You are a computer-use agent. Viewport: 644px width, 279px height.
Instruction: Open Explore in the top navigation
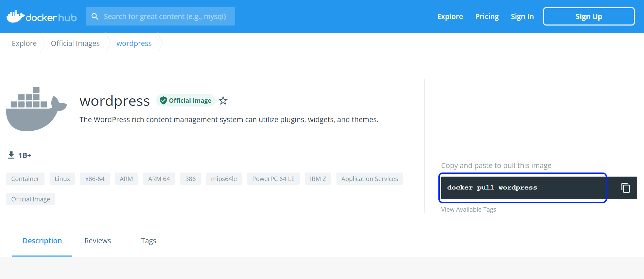(450, 16)
